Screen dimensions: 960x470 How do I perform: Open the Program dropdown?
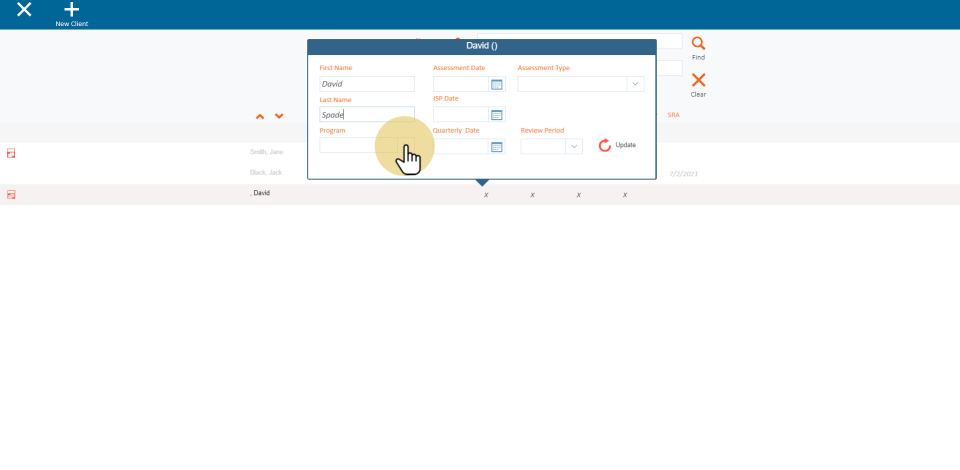[x=366, y=146]
